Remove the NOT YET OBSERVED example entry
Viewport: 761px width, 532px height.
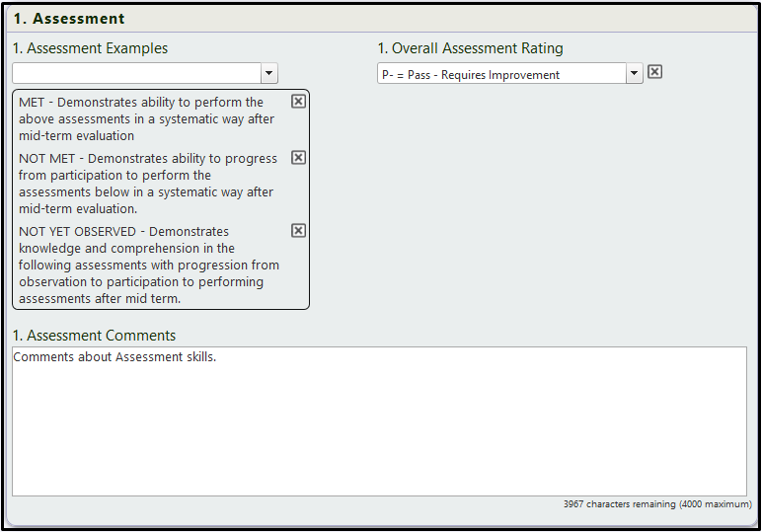[298, 231]
